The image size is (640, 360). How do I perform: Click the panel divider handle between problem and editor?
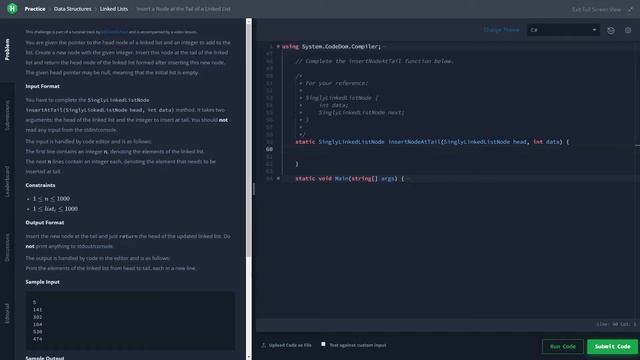pyautogui.click(x=254, y=189)
